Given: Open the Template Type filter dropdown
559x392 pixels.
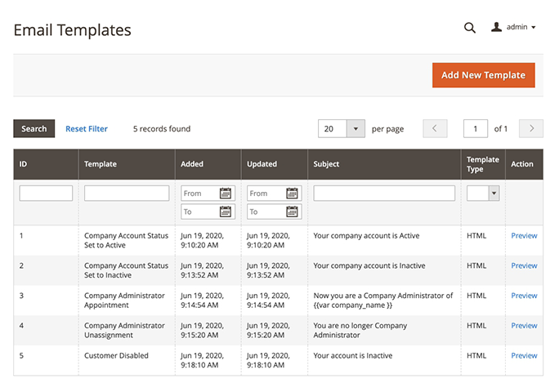Looking at the screenshot, I should [x=493, y=194].
